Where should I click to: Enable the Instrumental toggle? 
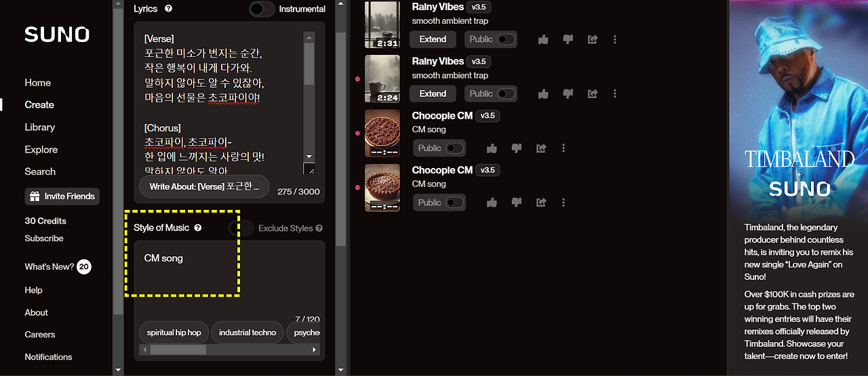click(262, 9)
